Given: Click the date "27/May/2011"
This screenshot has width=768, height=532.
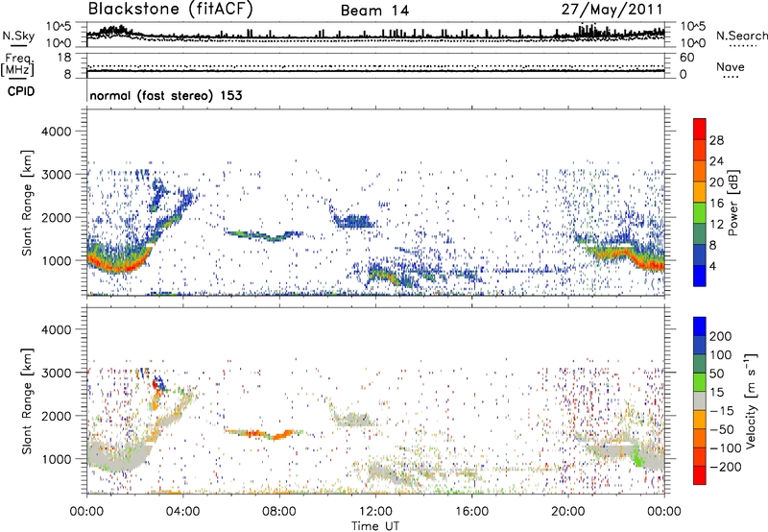Looking at the screenshot, I should coord(612,10).
